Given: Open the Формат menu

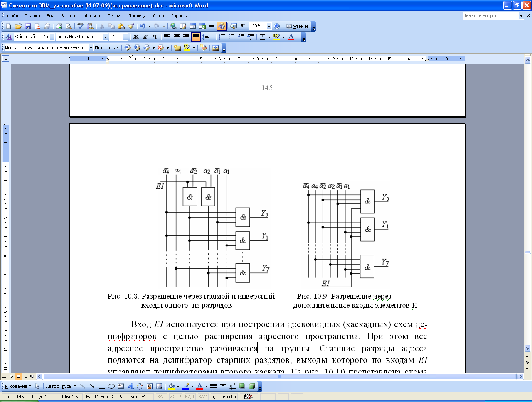Looking at the screenshot, I should [93, 16].
